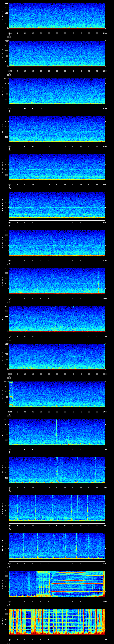Click the 8:27:00 start-time label
Viewport: 114px width, 644px height.
(x=9, y=563)
